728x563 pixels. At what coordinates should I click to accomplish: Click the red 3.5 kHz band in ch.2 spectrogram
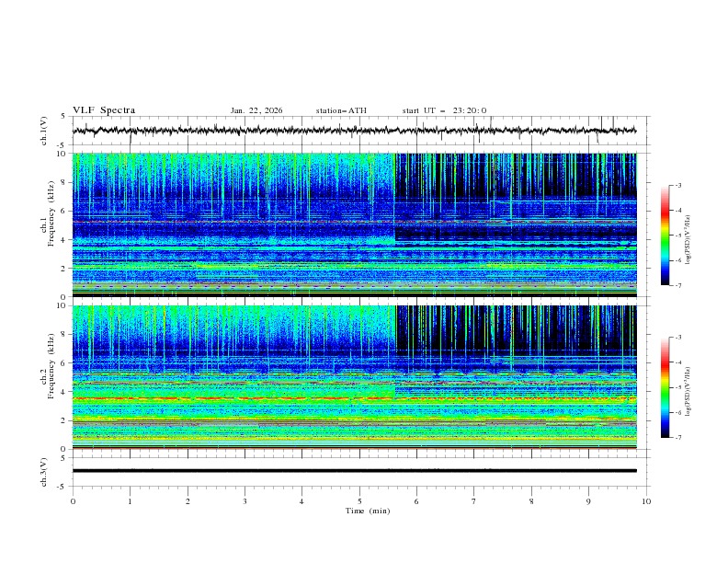354,398
